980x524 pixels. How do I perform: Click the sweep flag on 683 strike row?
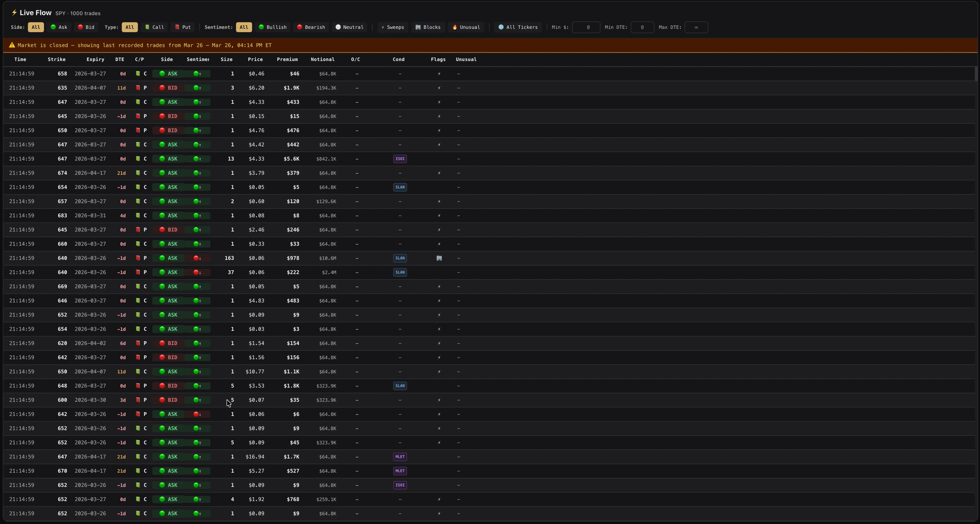[x=439, y=216]
